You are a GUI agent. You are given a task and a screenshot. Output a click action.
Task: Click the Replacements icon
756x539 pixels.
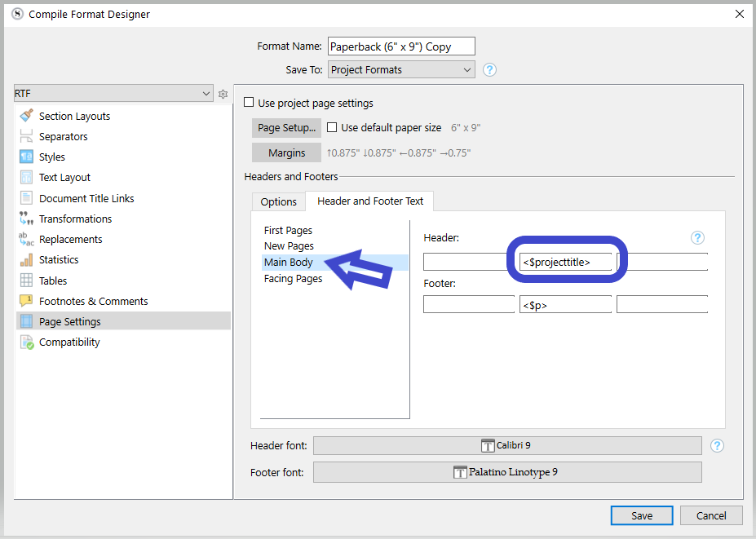[x=26, y=240]
